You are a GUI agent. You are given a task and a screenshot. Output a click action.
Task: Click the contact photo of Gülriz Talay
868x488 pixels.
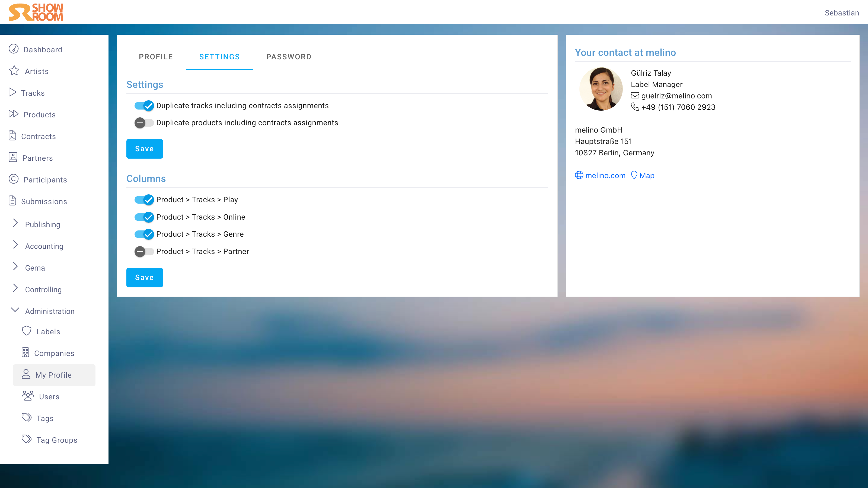tap(601, 89)
